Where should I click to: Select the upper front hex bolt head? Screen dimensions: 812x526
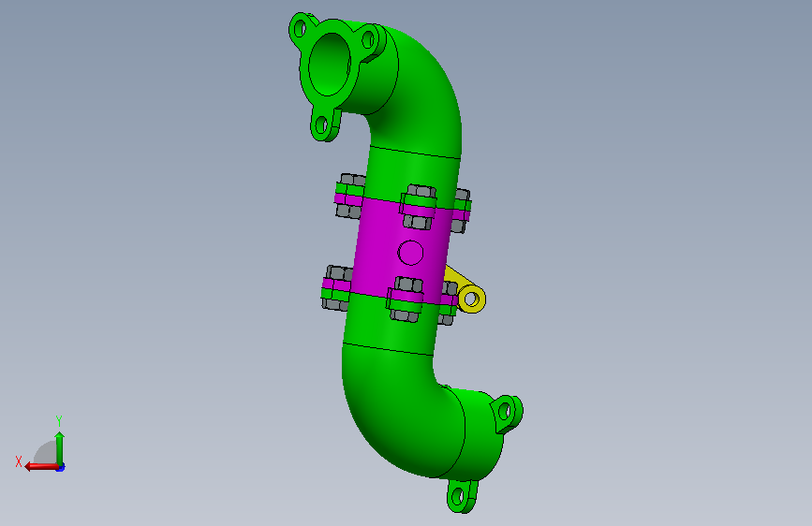click(421, 191)
